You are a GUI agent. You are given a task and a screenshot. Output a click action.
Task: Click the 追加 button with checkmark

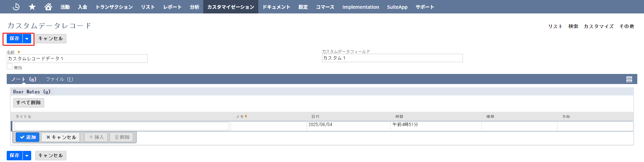pos(28,137)
